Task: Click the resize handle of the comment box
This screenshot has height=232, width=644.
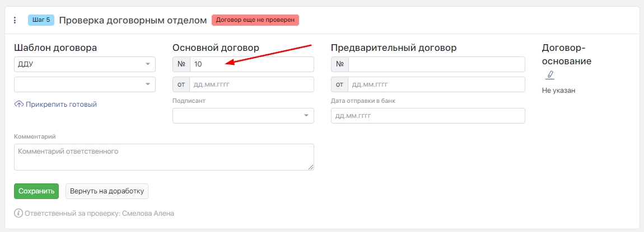Action: 310,166
